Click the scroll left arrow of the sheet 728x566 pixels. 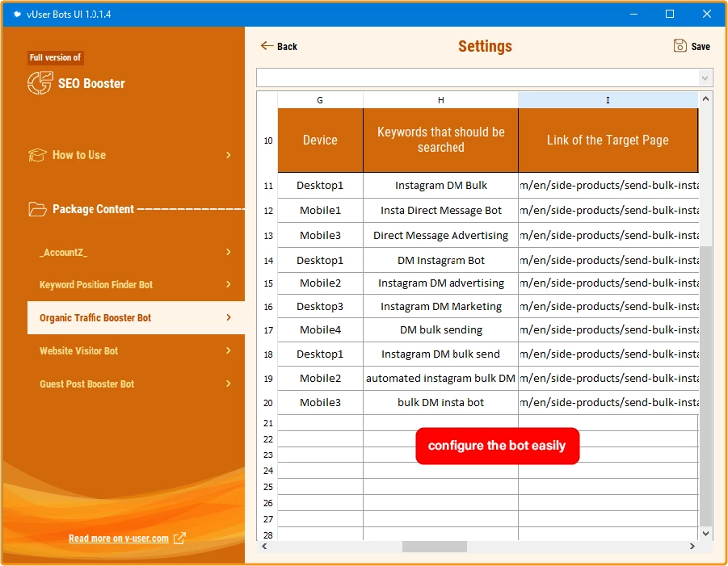[x=264, y=547]
